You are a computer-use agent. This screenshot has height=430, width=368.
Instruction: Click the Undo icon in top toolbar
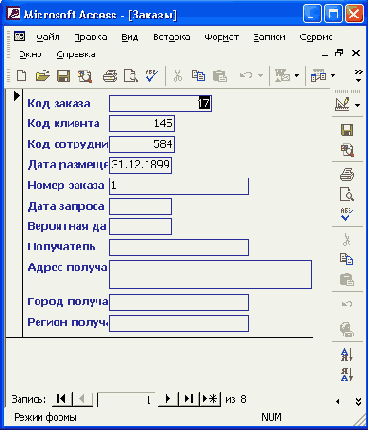click(x=246, y=75)
